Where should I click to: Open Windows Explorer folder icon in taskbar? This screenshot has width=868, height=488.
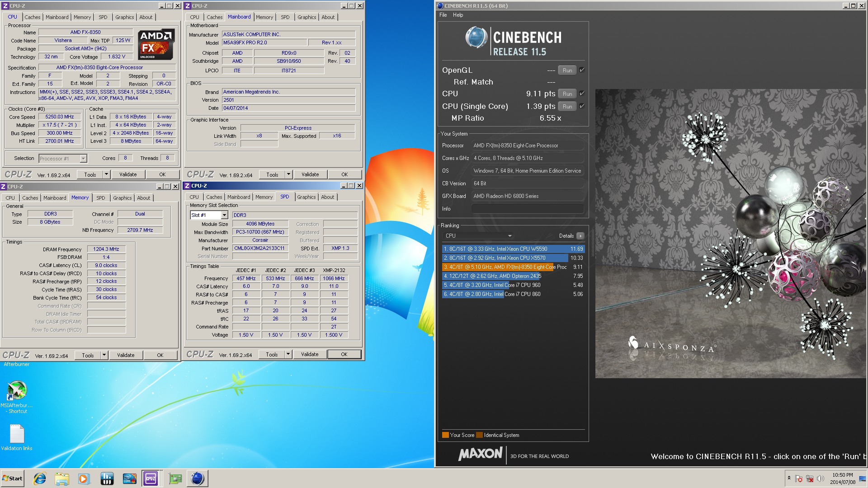pyautogui.click(x=62, y=479)
